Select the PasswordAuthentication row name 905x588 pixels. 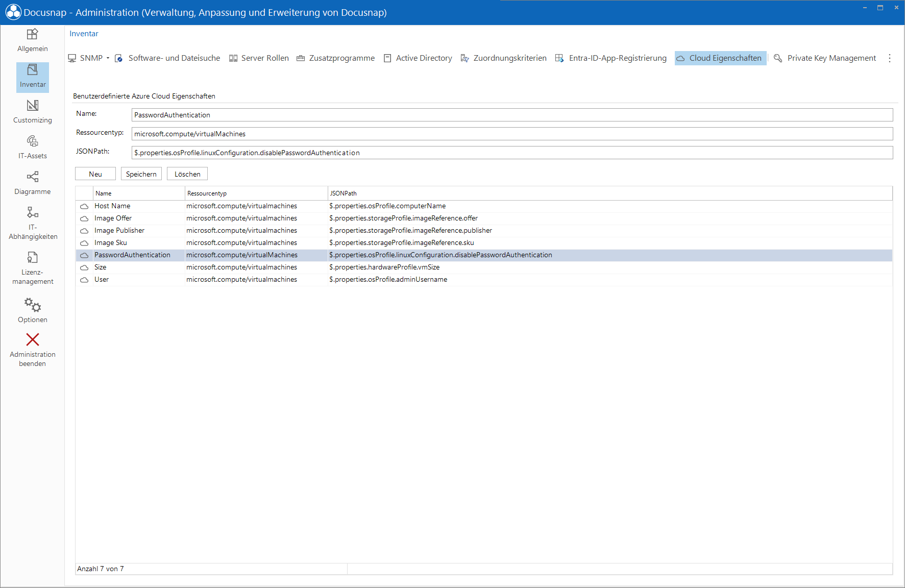(132, 255)
